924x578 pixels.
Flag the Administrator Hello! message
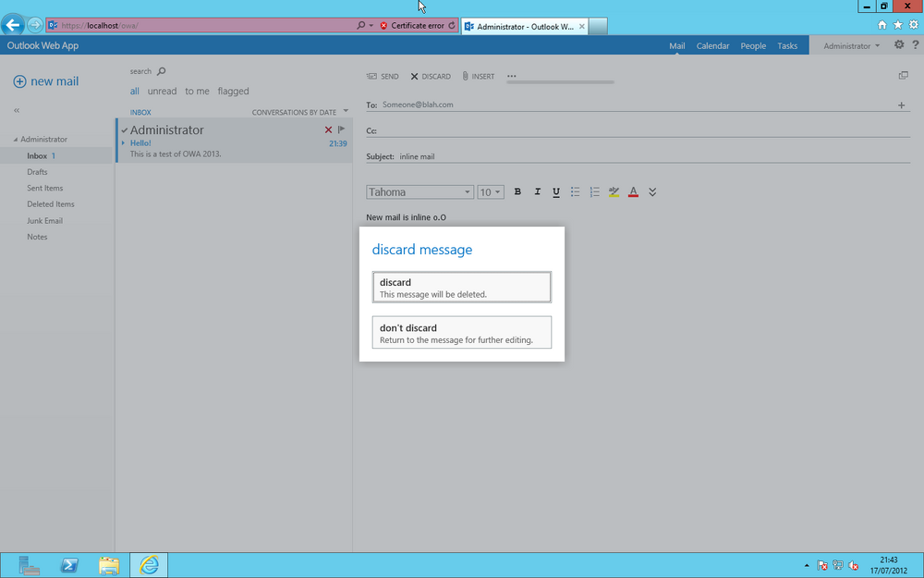point(341,129)
